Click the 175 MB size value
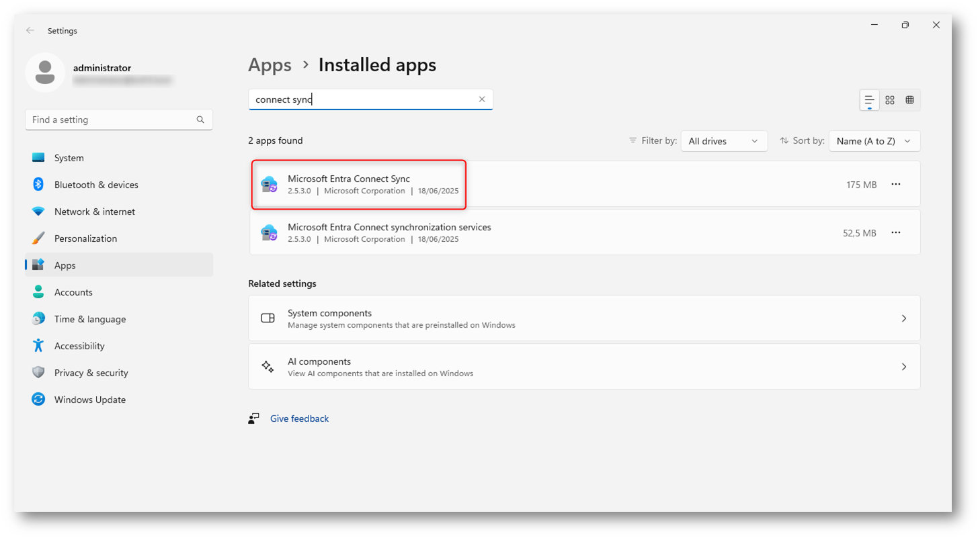Image resolution: width=980 pixels, height=540 pixels. [861, 185]
